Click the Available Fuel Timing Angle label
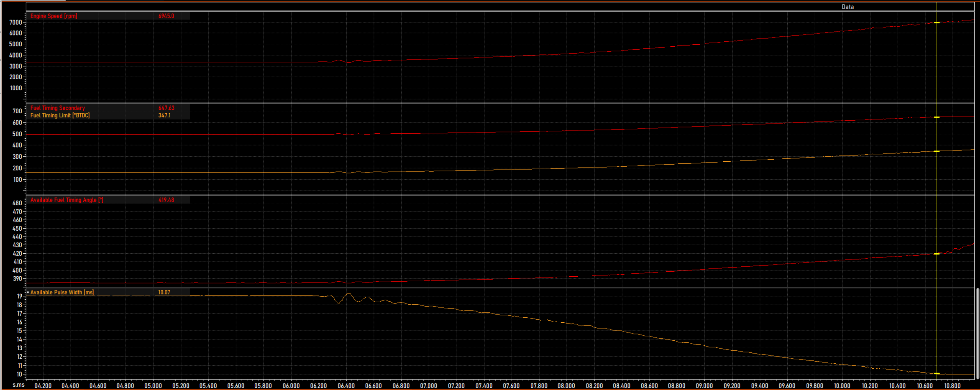 [67, 200]
